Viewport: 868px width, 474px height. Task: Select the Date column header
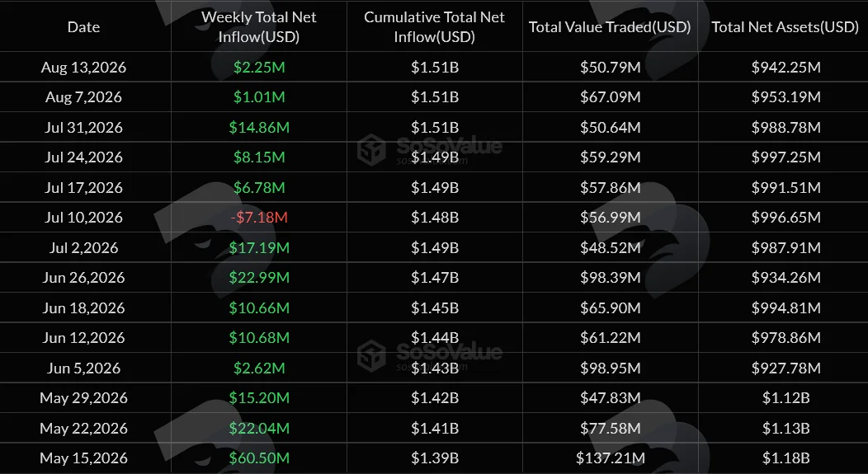[x=83, y=27]
